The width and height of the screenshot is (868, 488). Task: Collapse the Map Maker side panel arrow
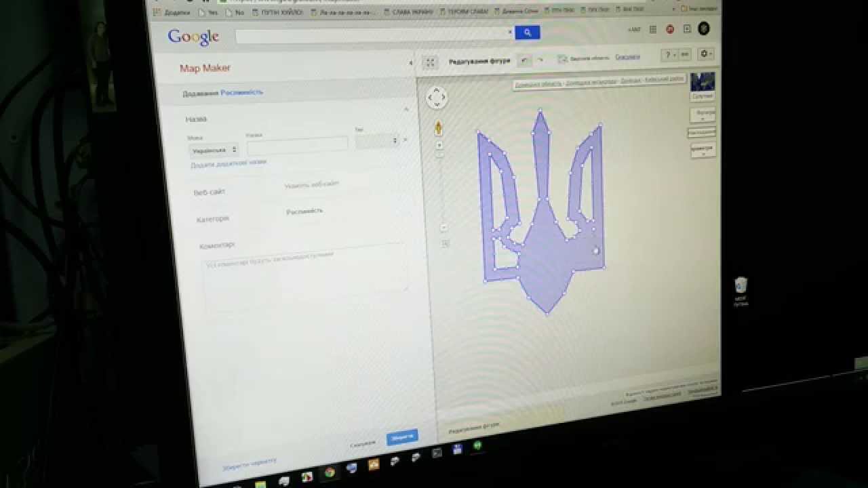tap(410, 63)
